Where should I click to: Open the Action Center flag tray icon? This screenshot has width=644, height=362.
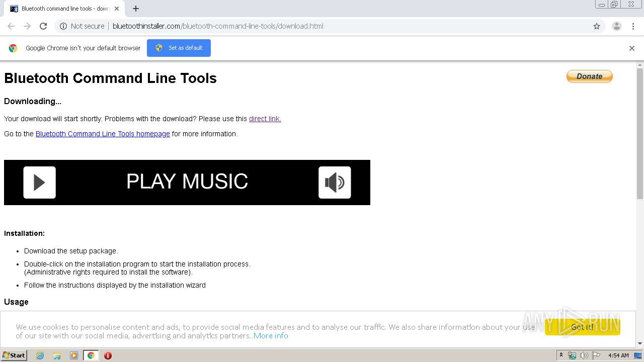tap(596, 355)
